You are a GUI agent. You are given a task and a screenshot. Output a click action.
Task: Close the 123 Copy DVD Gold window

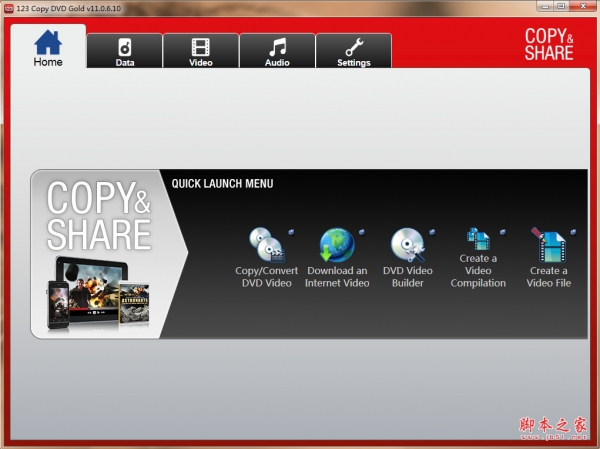click(x=583, y=6)
